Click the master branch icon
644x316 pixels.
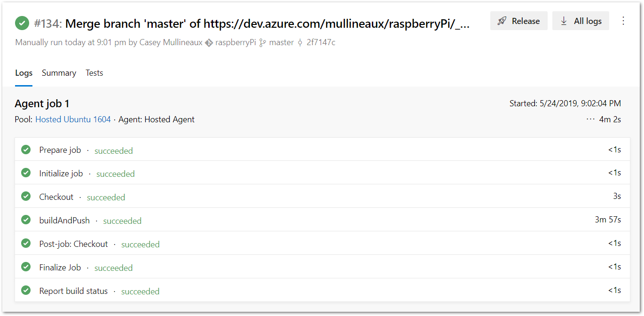click(x=263, y=43)
